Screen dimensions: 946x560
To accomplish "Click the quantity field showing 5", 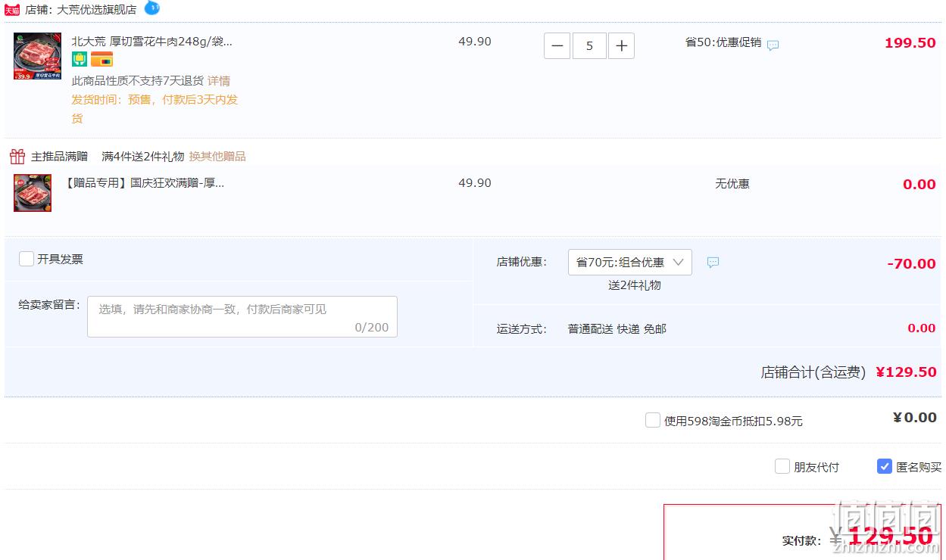I will [x=589, y=46].
